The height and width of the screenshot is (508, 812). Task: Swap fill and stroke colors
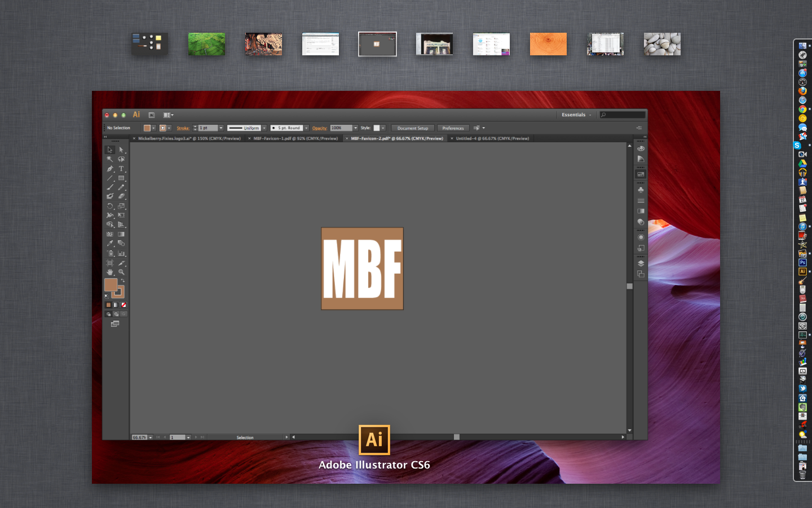(122, 281)
